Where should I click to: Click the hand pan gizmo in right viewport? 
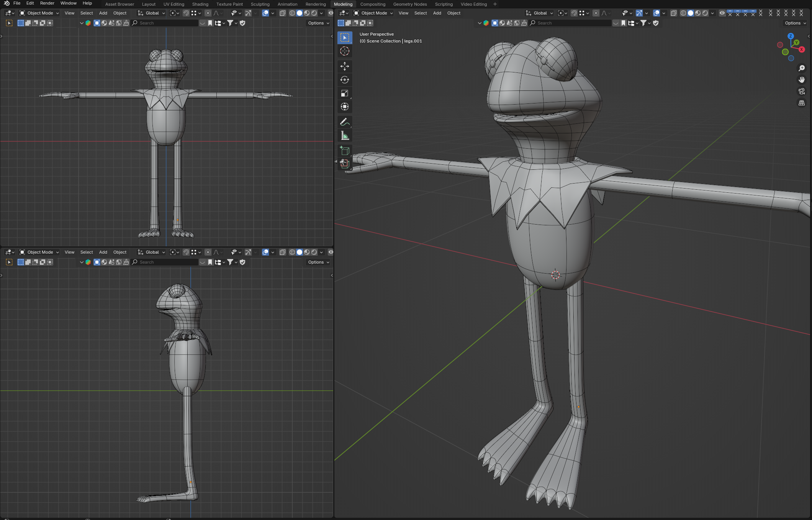pos(802,80)
